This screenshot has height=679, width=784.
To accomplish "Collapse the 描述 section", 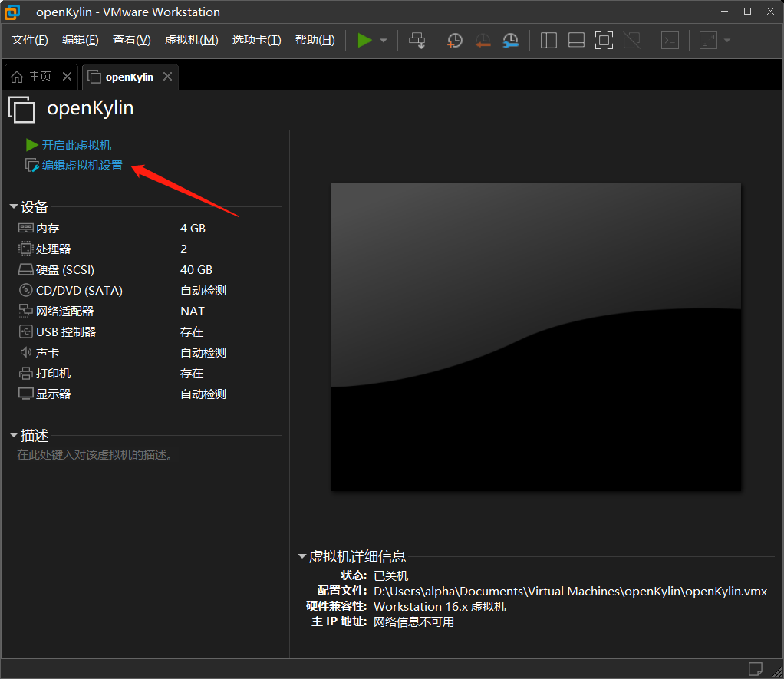I will pos(14,435).
